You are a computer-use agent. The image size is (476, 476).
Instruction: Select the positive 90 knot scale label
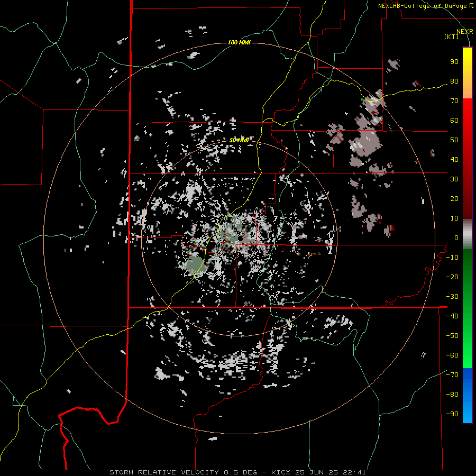point(454,62)
